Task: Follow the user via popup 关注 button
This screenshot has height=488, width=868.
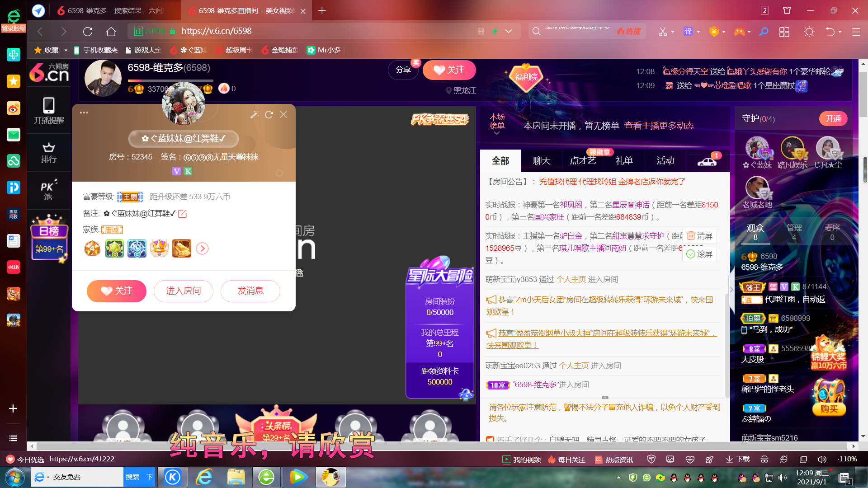Action: (x=117, y=291)
